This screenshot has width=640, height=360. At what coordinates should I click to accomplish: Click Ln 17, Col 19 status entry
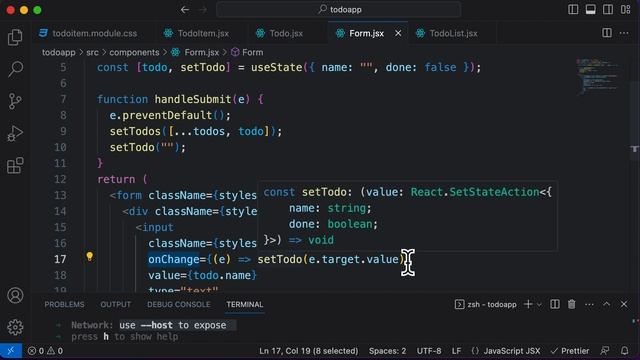point(309,351)
